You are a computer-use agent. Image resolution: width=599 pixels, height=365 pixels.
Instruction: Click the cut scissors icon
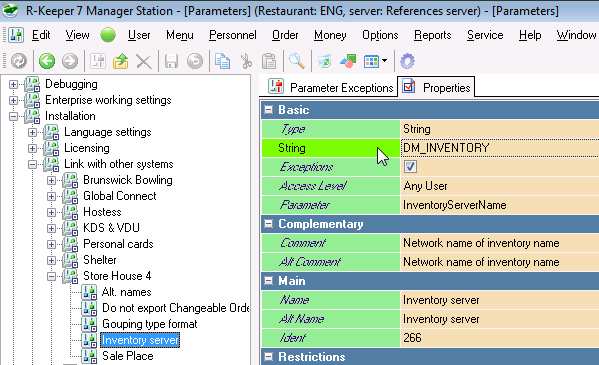tap(246, 61)
